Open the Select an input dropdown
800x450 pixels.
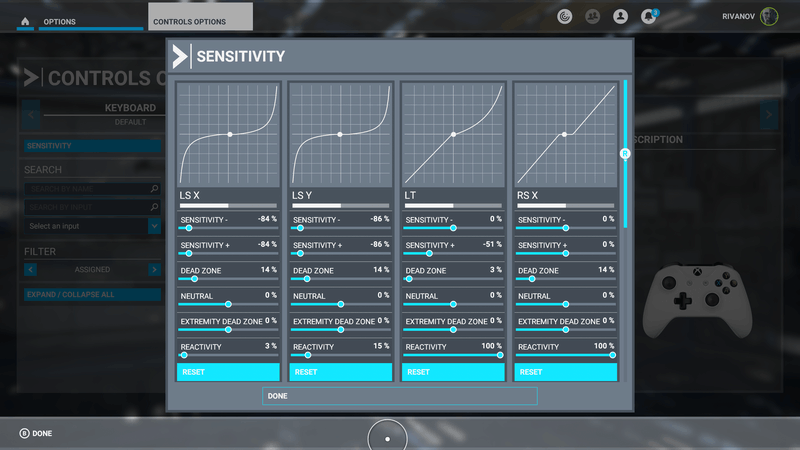pos(92,226)
